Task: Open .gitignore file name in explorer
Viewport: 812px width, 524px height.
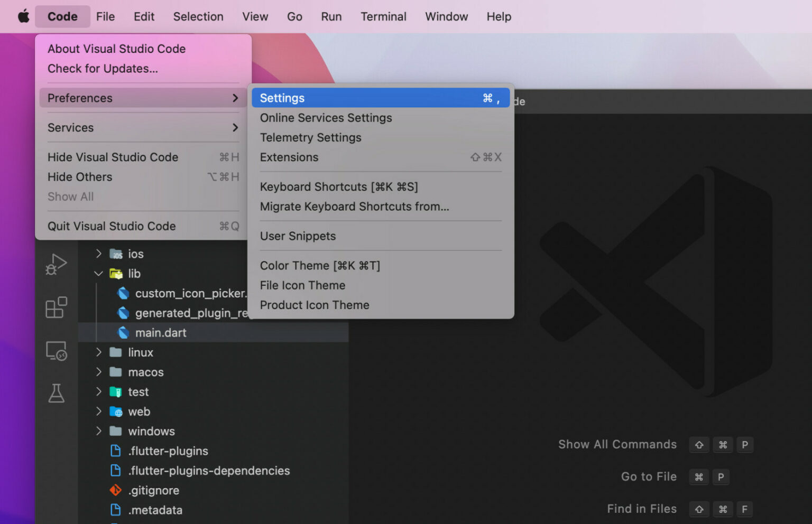Action: [x=154, y=490]
